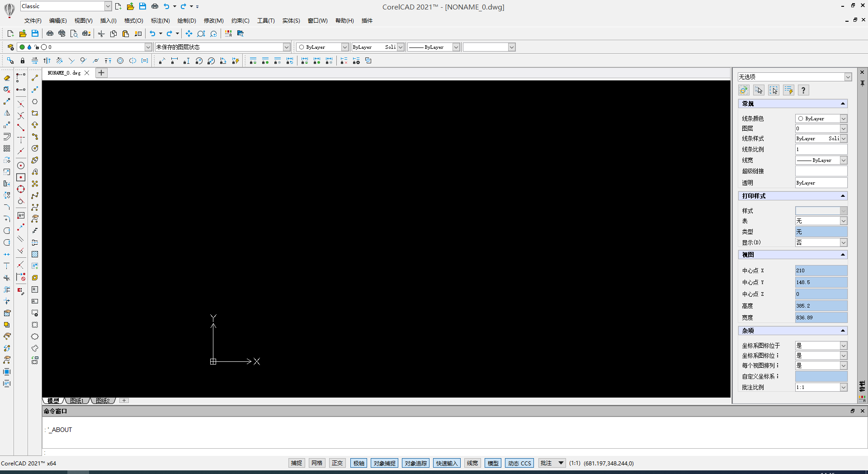Select the eraser tool in left toolbar
This screenshot has width=868, height=474.
(x=7, y=78)
